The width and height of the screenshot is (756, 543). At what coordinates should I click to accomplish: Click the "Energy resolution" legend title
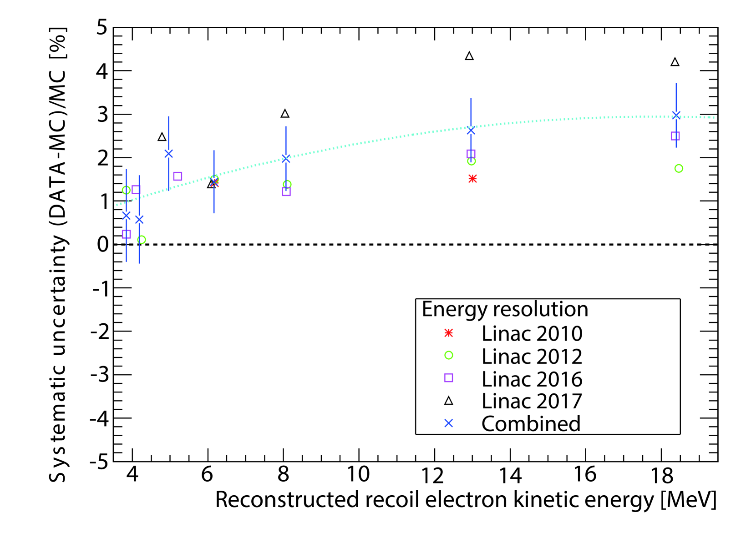505,310
